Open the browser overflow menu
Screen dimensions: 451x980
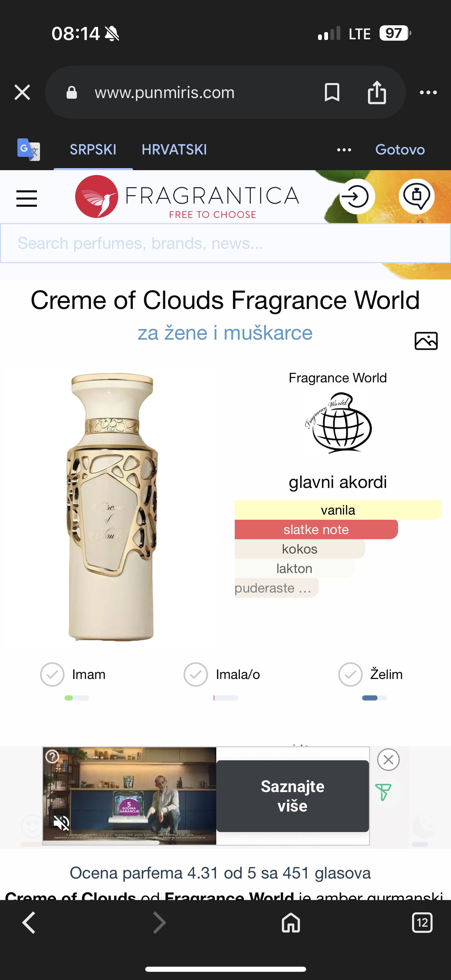pos(427,92)
